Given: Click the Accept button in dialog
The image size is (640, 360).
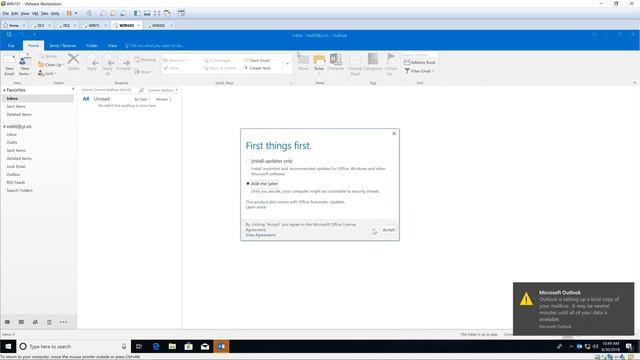Looking at the screenshot, I should click(x=389, y=230).
